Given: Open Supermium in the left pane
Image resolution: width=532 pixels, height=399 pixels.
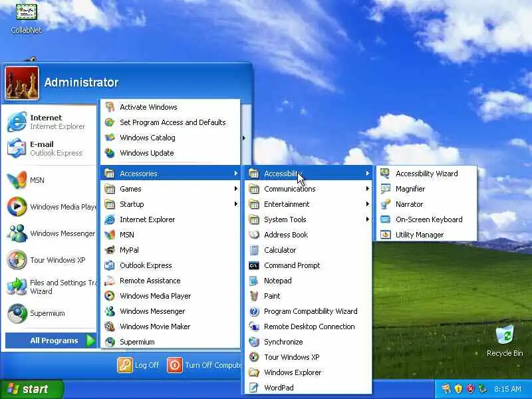Looking at the screenshot, I should tap(51, 313).
